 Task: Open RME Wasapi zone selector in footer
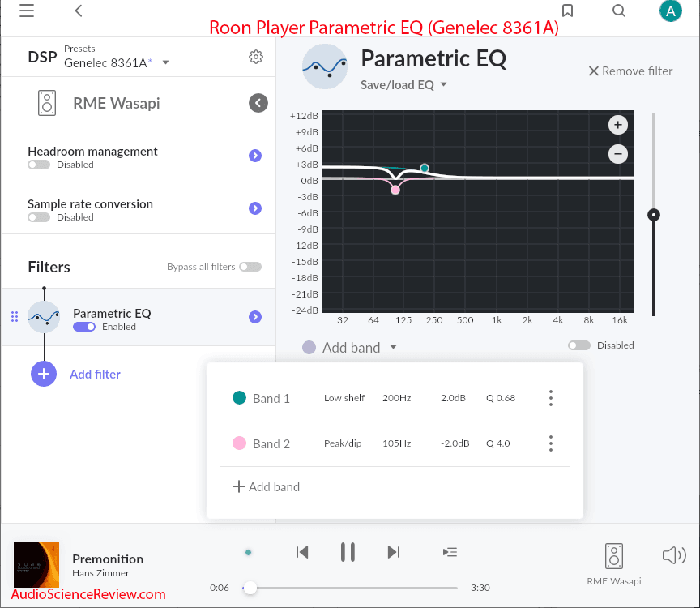tap(614, 563)
